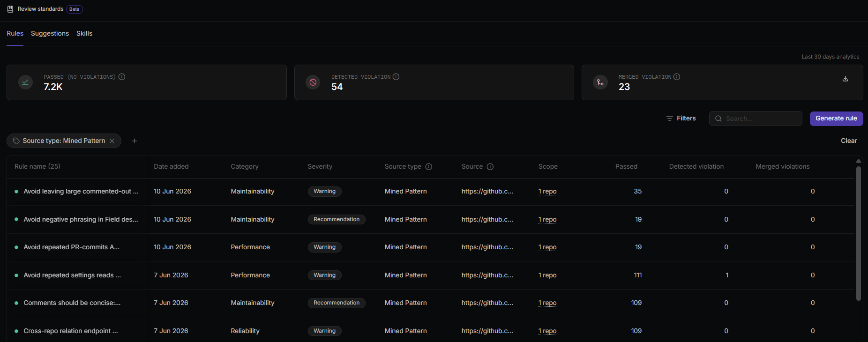Click the download analytics icon
The width and height of the screenshot is (868, 342).
(846, 79)
